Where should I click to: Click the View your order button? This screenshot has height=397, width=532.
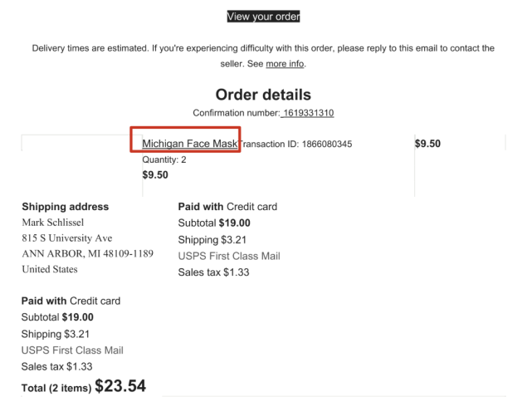[x=263, y=17]
